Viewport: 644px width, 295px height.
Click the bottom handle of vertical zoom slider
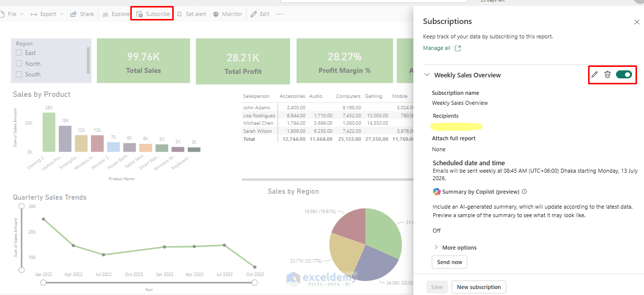point(21,270)
